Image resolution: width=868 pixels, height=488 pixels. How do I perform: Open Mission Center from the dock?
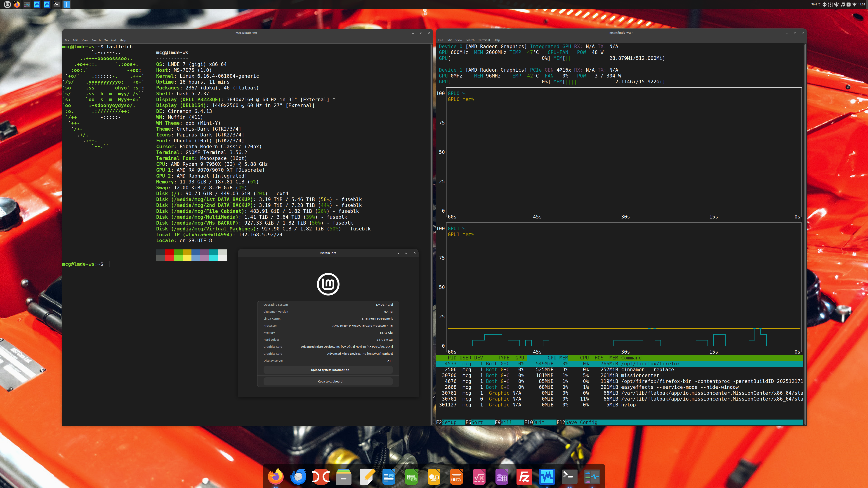(x=592, y=476)
